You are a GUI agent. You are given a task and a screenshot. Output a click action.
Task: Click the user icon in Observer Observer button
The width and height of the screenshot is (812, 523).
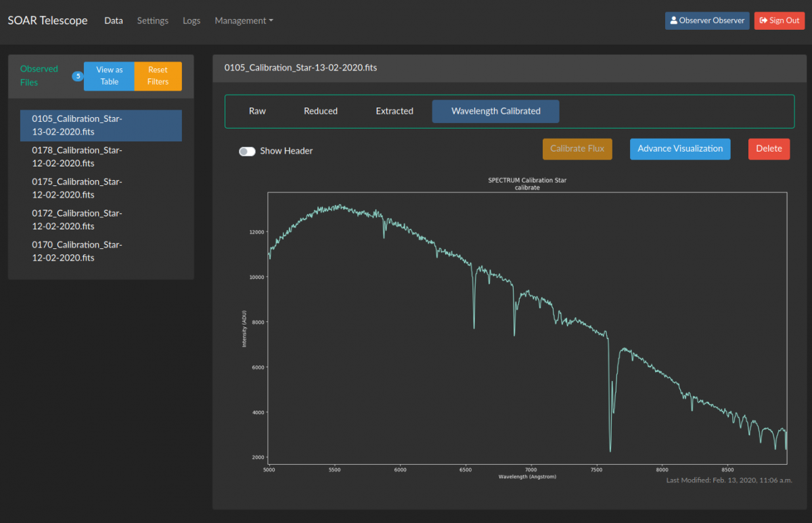click(x=674, y=21)
